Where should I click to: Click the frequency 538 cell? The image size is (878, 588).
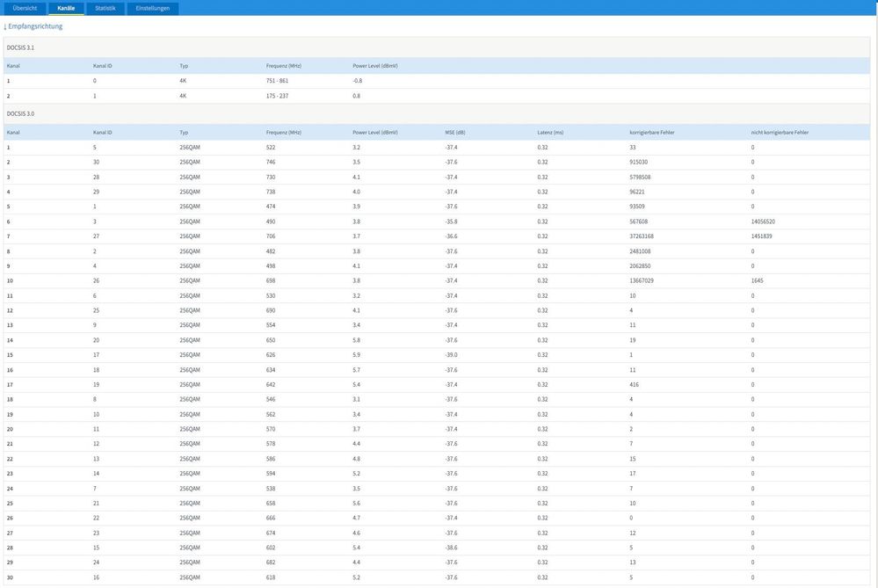pos(271,489)
